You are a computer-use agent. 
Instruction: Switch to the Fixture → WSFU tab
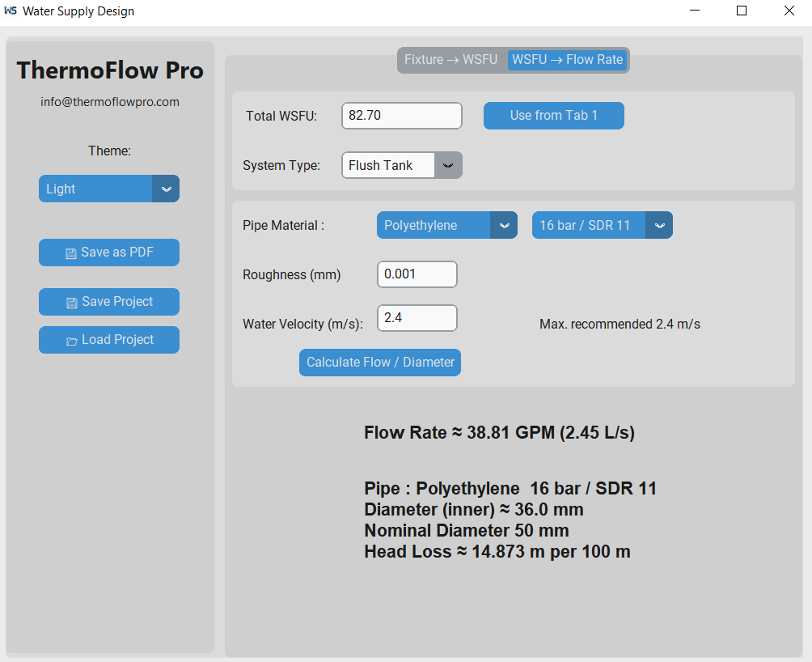(x=450, y=60)
